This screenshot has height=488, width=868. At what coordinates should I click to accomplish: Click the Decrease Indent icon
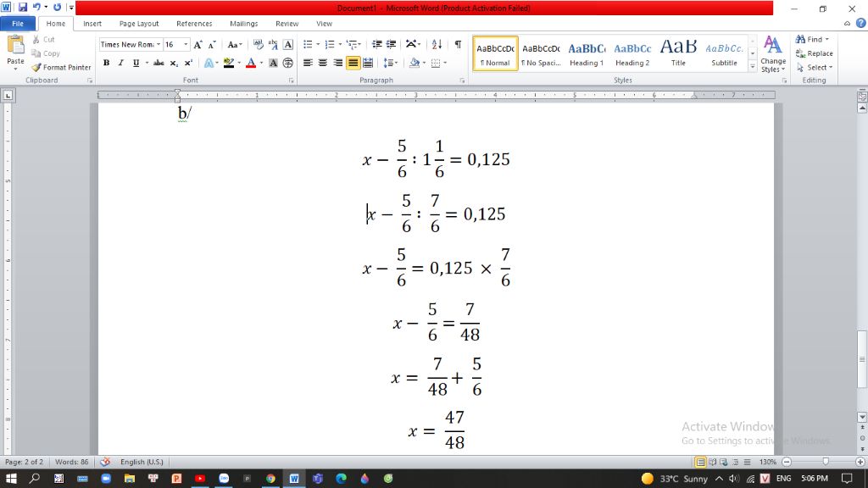click(377, 44)
